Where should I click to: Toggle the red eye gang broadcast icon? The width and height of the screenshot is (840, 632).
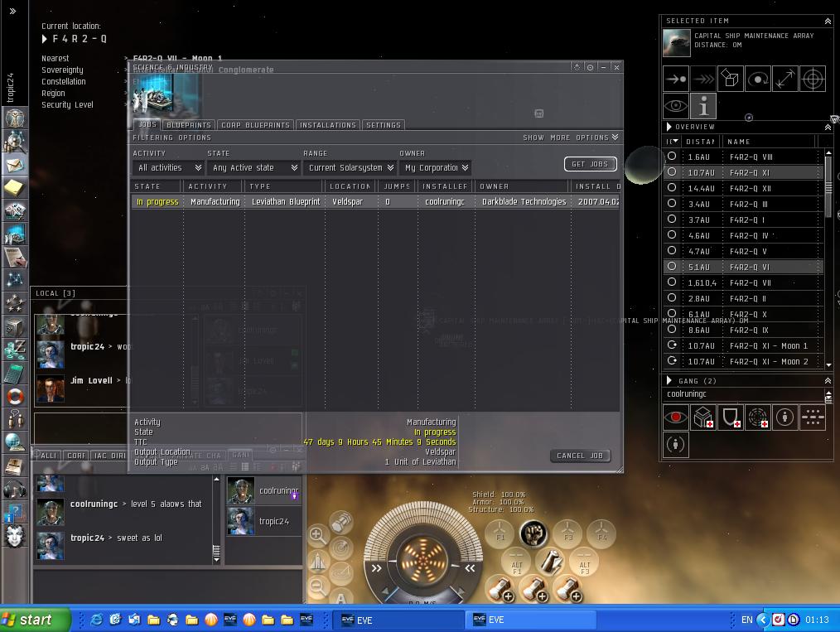pos(676,417)
